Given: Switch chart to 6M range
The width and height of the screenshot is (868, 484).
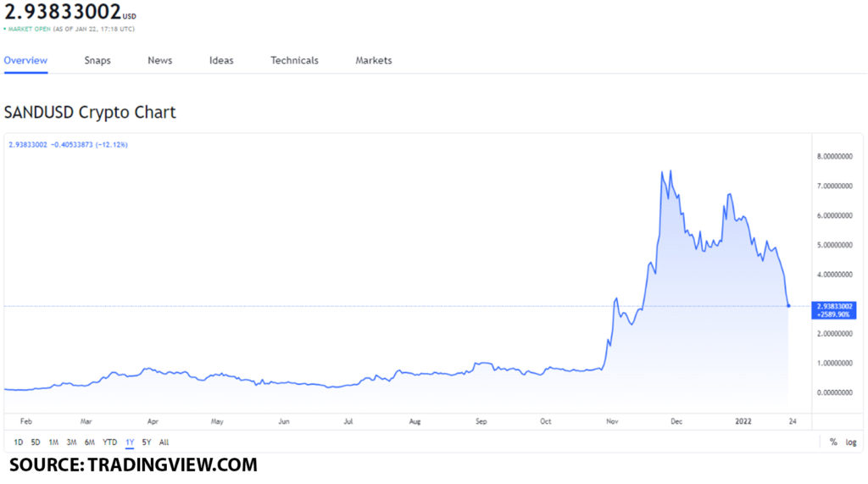Looking at the screenshot, I should [x=90, y=442].
